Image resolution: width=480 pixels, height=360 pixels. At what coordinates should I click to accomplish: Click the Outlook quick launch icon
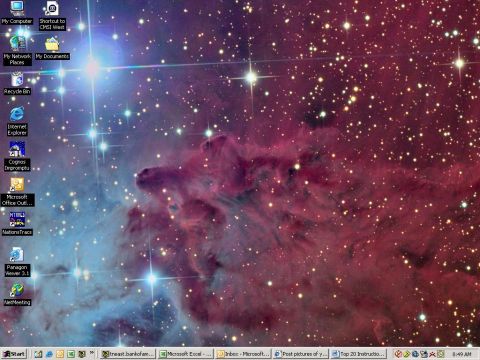click(x=60, y=354)
